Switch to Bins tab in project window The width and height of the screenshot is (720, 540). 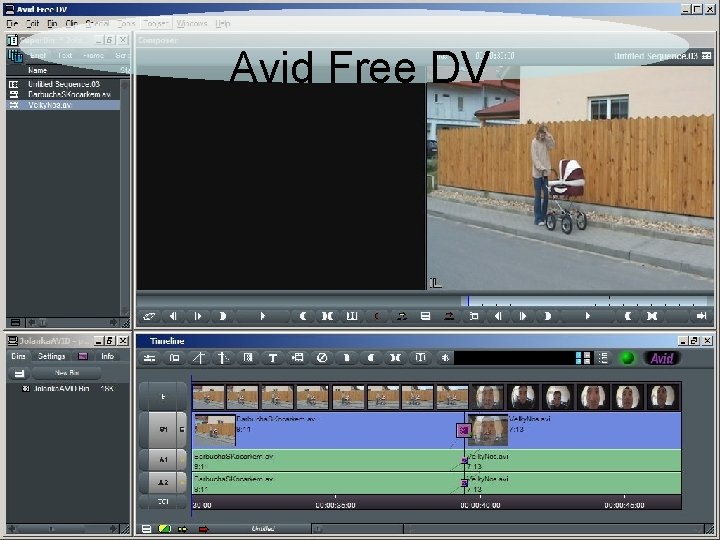coord(18,356)
